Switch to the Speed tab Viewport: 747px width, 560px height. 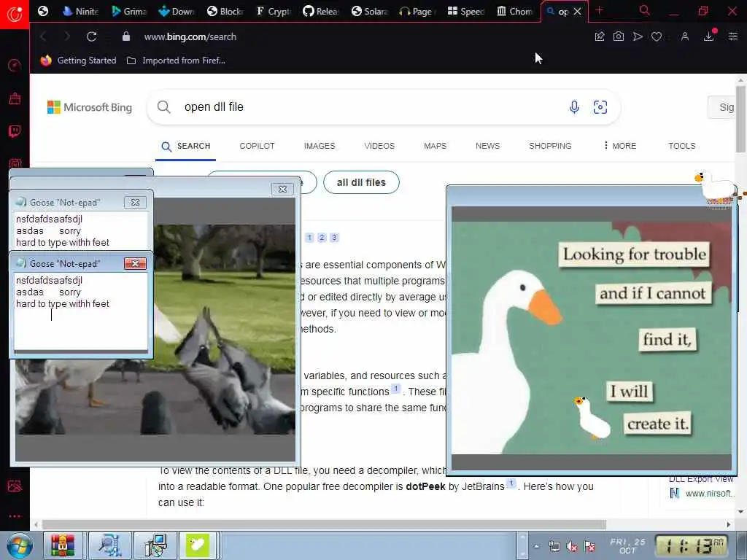466,11
